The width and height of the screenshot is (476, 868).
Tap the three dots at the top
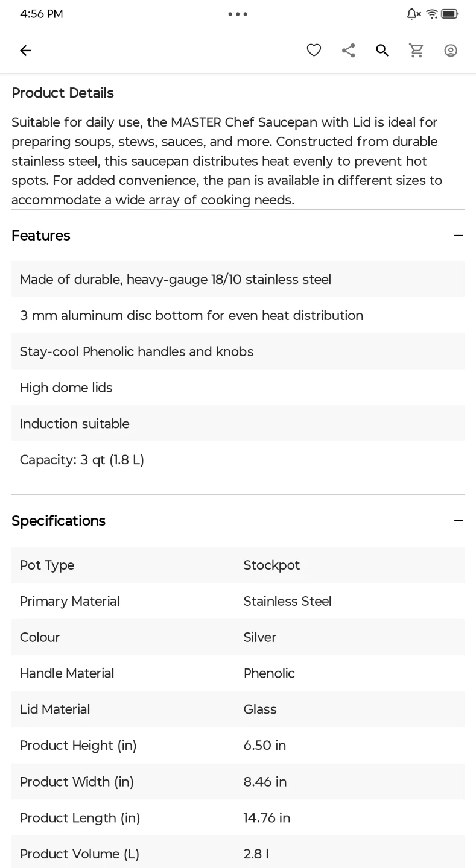[x=238, y=14]
